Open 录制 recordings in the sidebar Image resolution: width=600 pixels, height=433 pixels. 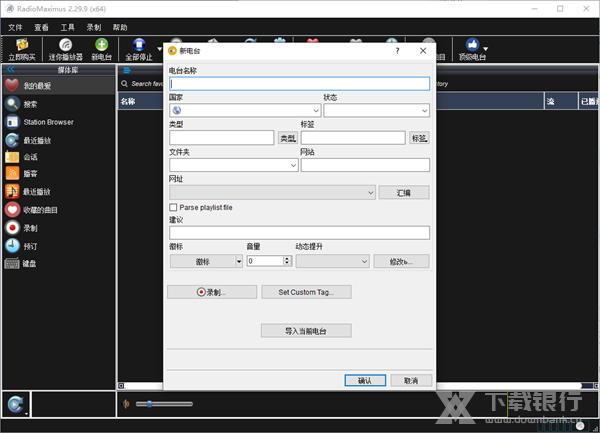59,228
